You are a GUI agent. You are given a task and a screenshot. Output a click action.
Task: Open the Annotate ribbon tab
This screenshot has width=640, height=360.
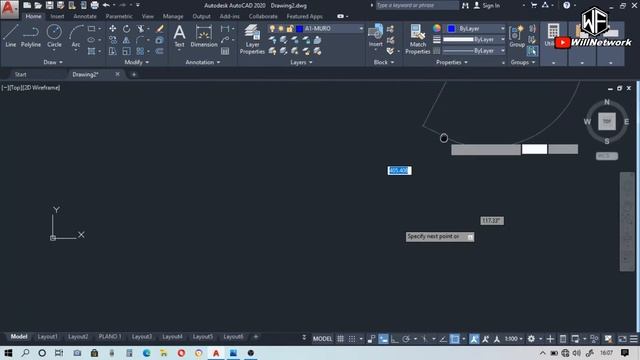click(x=85, y=16)
